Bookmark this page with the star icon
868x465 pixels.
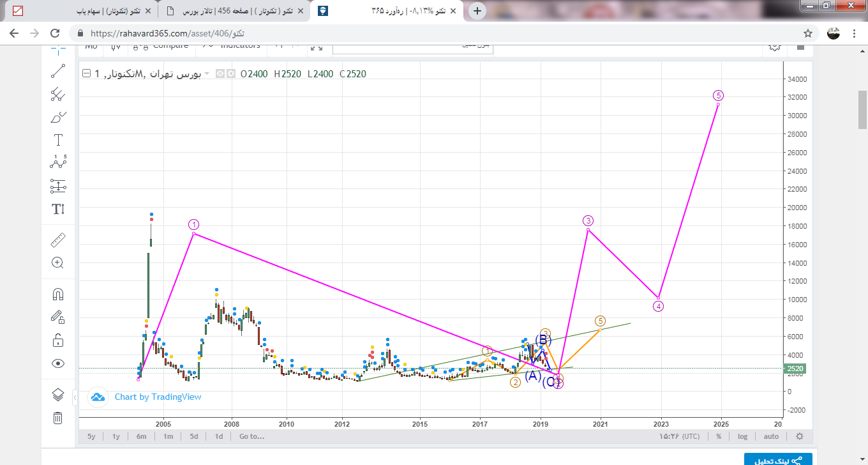pyautogui.click(x=808, y=33)
